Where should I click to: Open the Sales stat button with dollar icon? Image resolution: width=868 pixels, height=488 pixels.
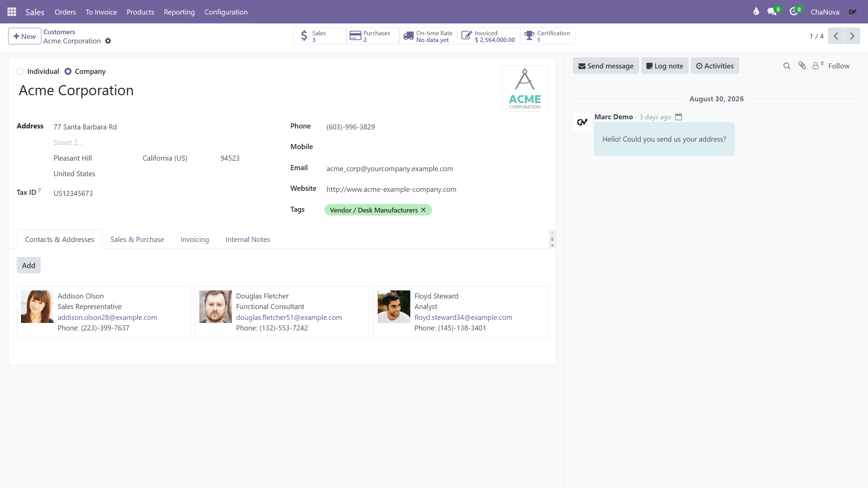coord(319,36)
